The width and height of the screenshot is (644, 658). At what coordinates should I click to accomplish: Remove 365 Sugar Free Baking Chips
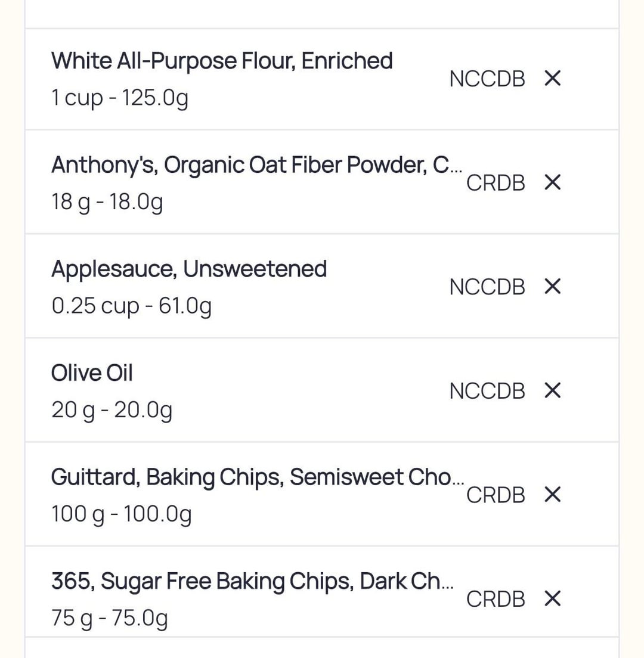pyautogui.click(x=553, y=598)
